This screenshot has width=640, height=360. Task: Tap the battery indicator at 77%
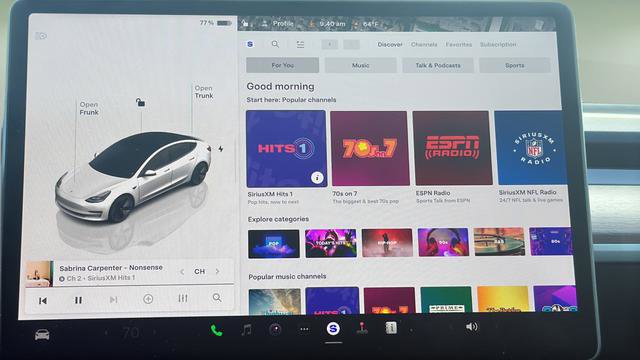coord(216,23)
